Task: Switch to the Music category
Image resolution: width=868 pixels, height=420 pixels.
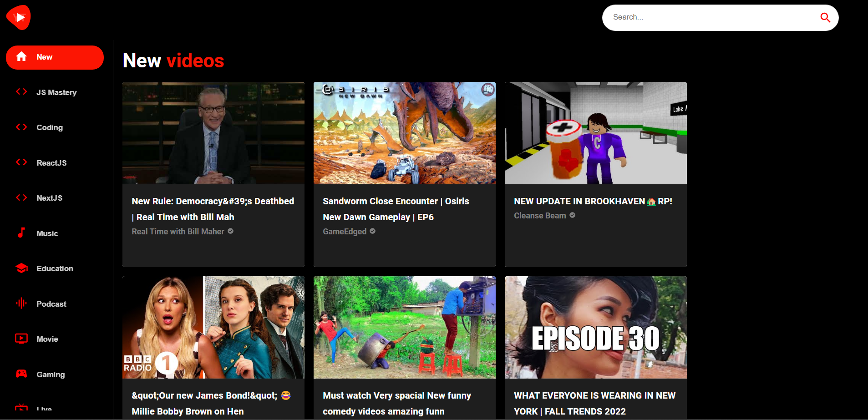Action: click(x=47, y=233)
